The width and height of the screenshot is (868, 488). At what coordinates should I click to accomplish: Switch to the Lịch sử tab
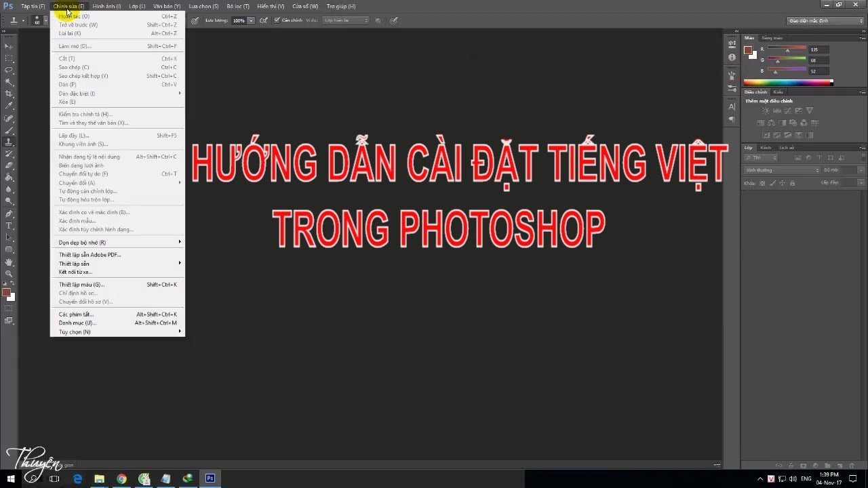pos(786,147)
